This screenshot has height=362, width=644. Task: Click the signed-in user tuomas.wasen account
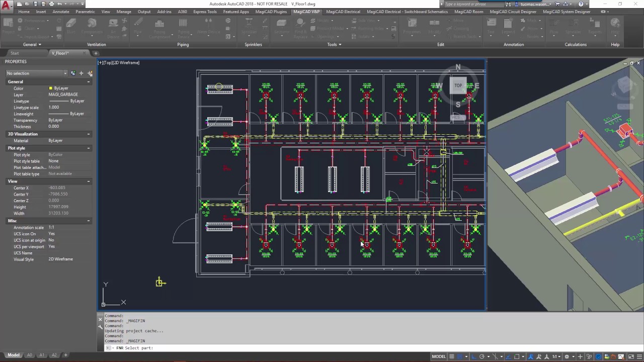click(535, 4)
